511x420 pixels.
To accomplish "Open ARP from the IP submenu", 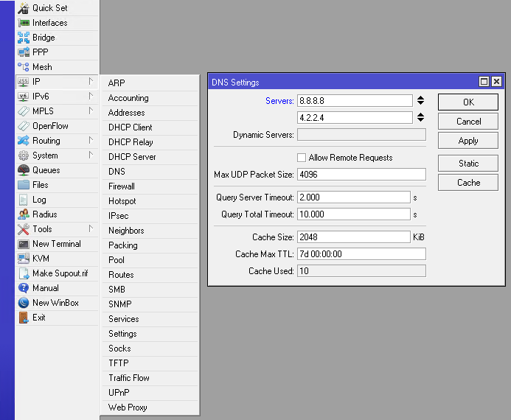I will [150, 83].
